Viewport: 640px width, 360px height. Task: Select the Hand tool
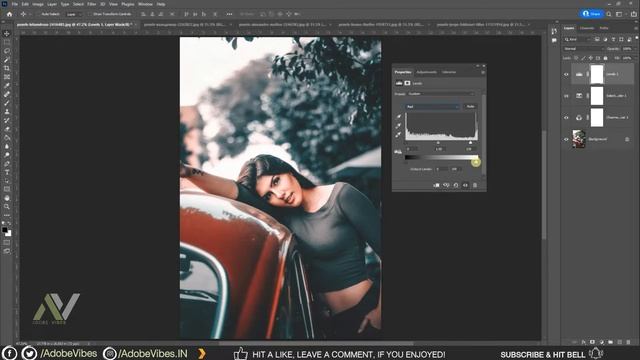[7, 198]
